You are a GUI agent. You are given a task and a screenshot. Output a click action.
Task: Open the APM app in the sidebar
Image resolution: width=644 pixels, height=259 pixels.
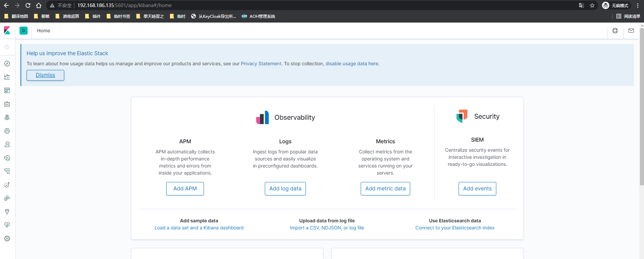[7, 171]
